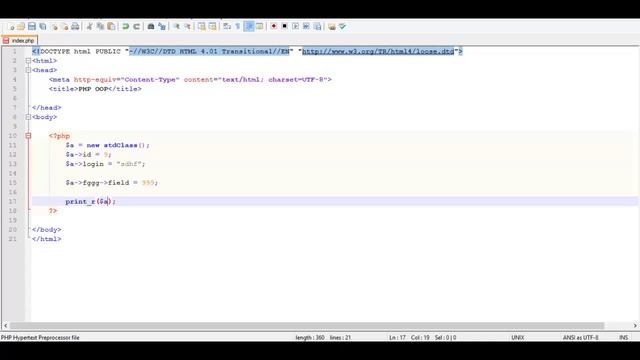
Task: Open the loose.dtd URL in the DOCTYPE line
Action: coord(378,51)
